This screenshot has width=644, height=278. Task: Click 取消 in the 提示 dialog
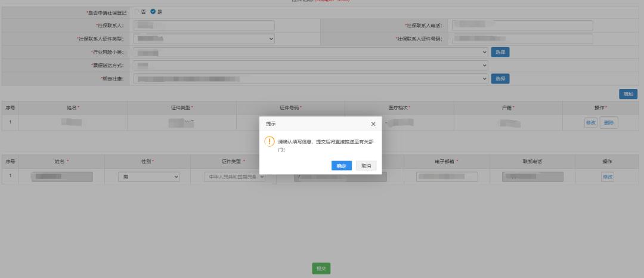[366, 166]
